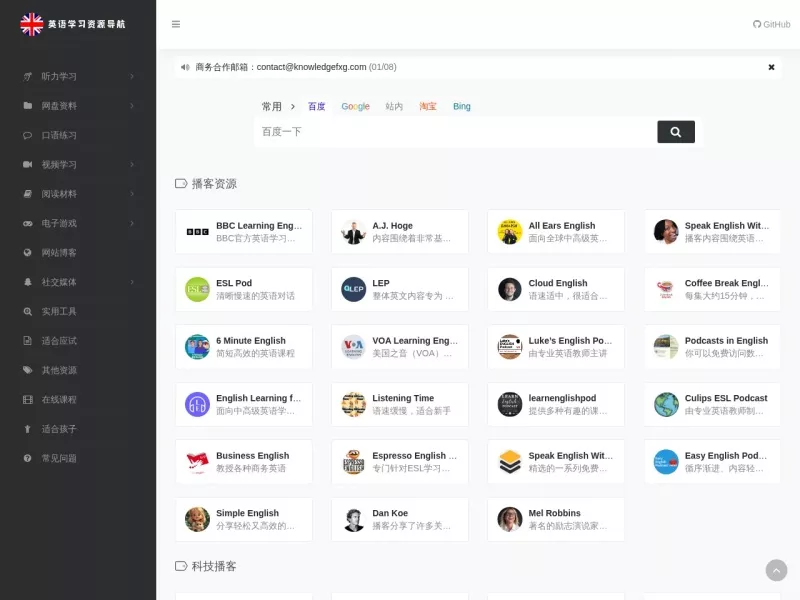Click the Podcasts in English thumbnail

pos(666,347)
